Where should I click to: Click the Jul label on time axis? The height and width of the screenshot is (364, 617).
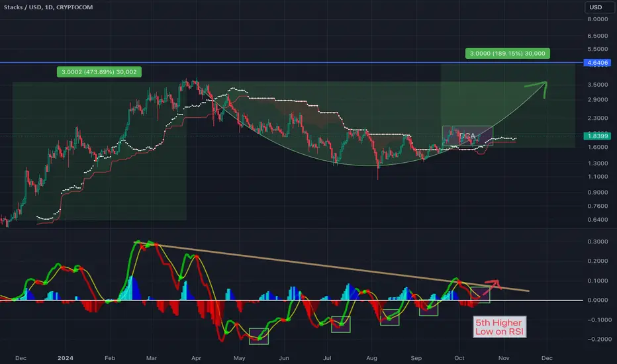(327, 357)
